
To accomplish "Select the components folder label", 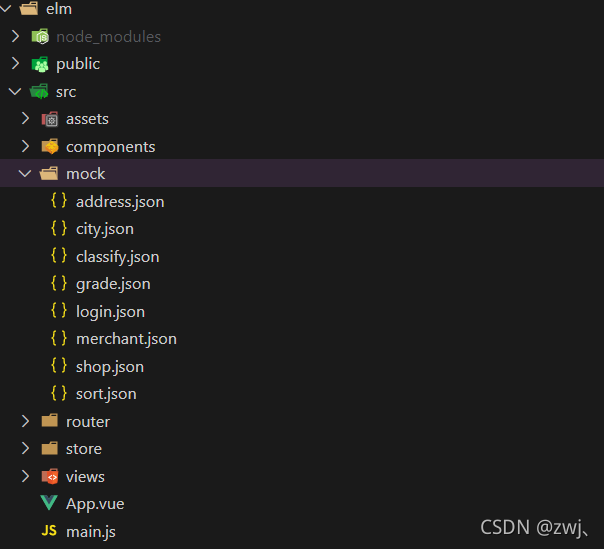I will (111, 147).
